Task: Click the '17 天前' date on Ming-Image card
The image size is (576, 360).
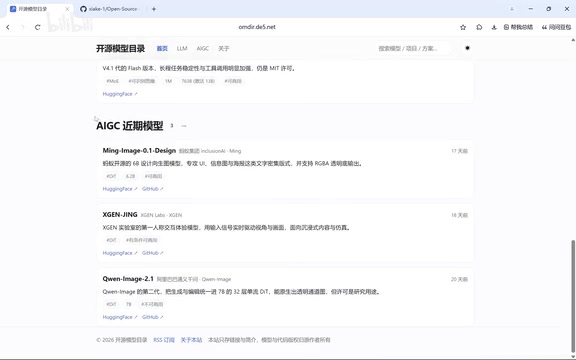Action: point(459,151)
